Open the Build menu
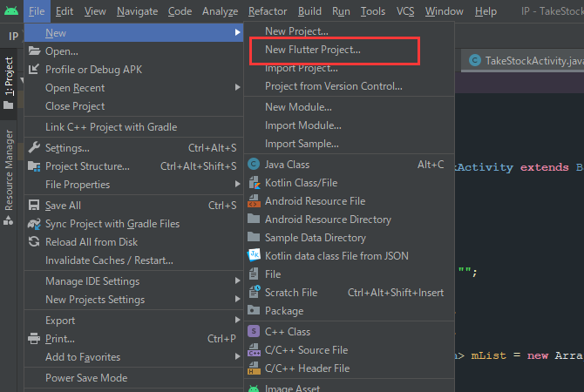This screenshot has height=392, width=584. click(309, 11)
